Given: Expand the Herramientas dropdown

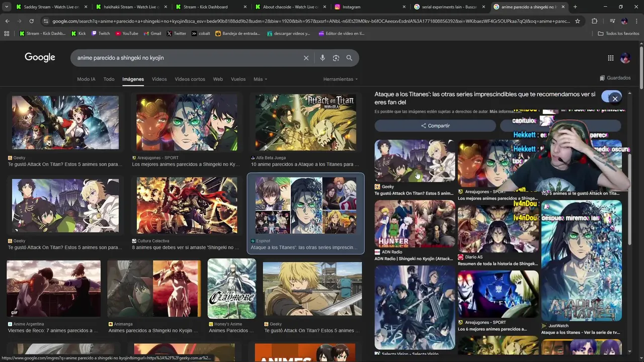Looking at the screenshot, I should [341, 79].
